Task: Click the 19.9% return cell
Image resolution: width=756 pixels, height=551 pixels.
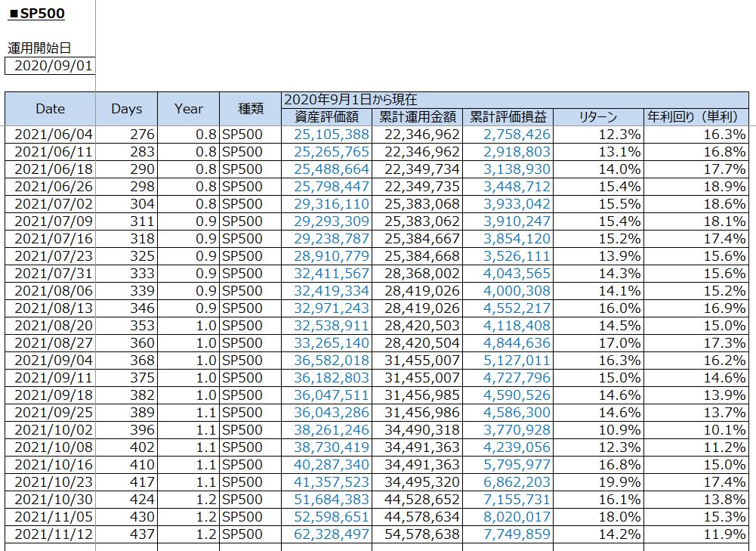Action: pyautogui.click(x=598, y=482)
